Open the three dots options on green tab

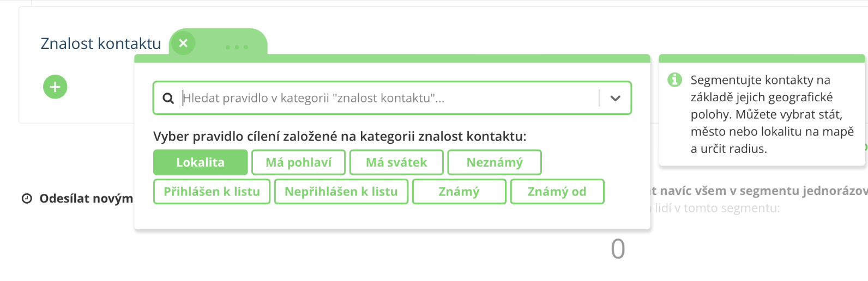[x=237, y=47]
